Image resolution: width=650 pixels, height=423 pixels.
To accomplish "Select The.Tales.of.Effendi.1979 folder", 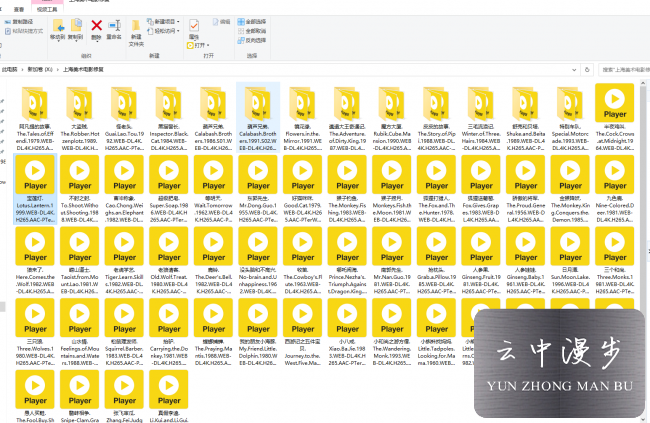I will pos(35,117).
